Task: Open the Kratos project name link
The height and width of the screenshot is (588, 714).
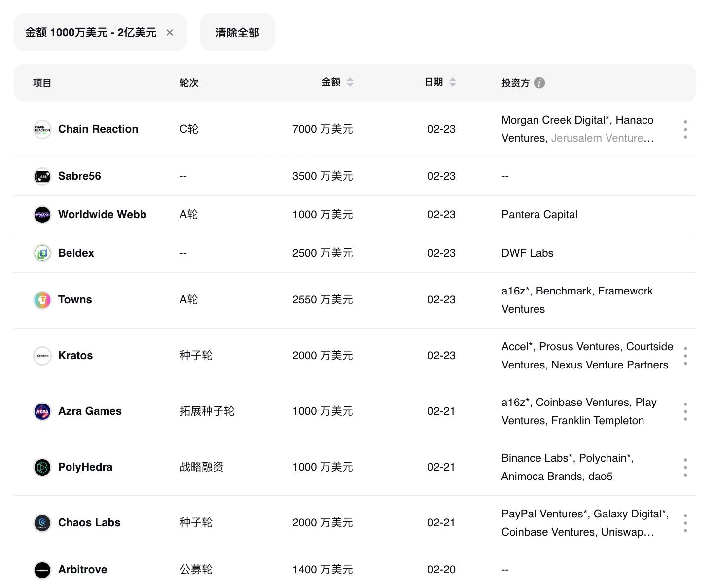Action: [x=75, y=356]
